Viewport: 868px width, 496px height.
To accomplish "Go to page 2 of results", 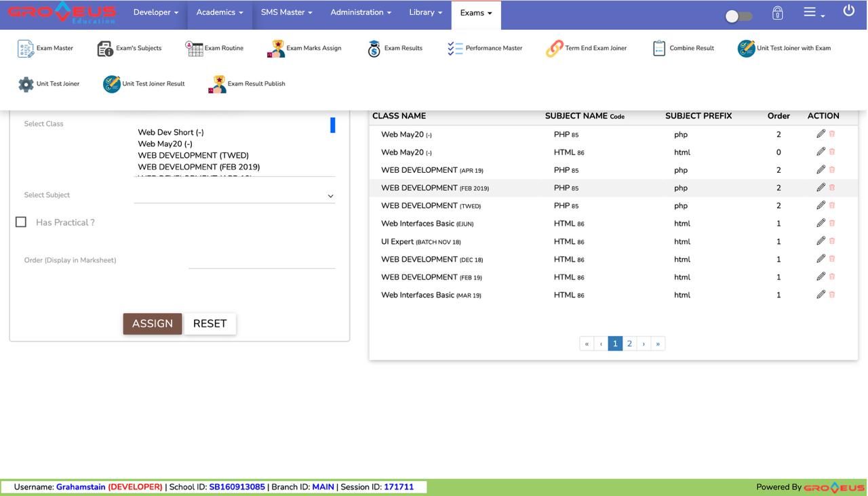I will 629,344.
